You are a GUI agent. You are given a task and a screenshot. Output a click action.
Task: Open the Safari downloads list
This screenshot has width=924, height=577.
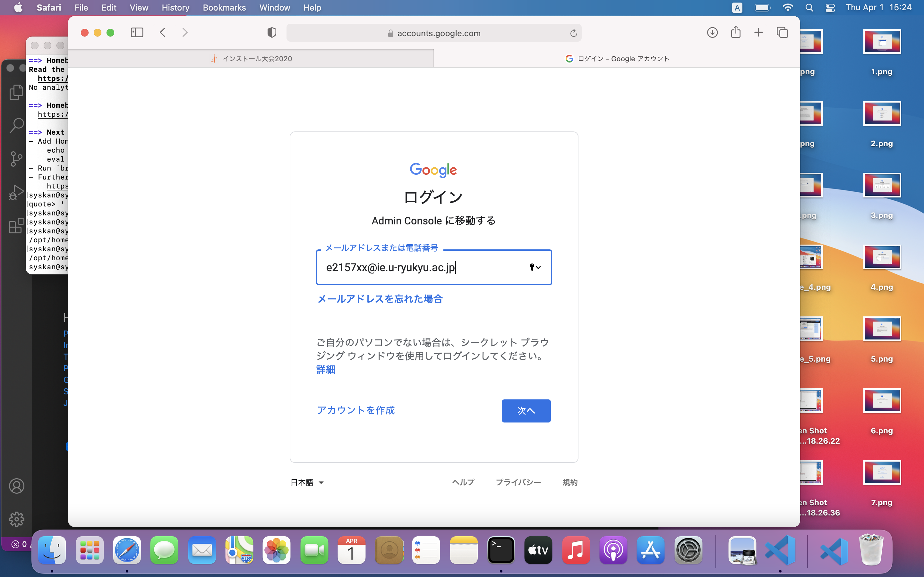(x=712, y=33)
